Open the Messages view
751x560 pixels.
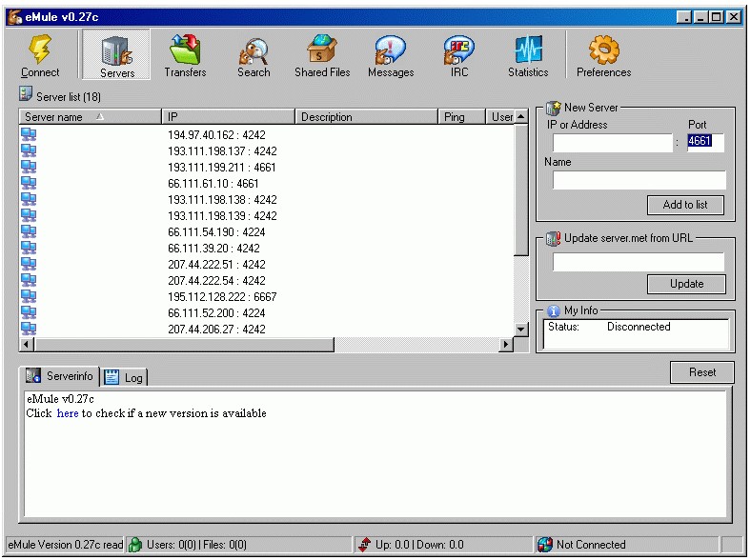tap(391, 54)
